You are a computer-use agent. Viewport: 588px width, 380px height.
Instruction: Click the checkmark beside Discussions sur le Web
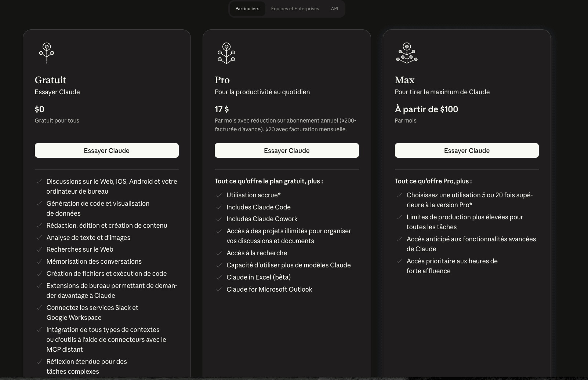(39, 181)
